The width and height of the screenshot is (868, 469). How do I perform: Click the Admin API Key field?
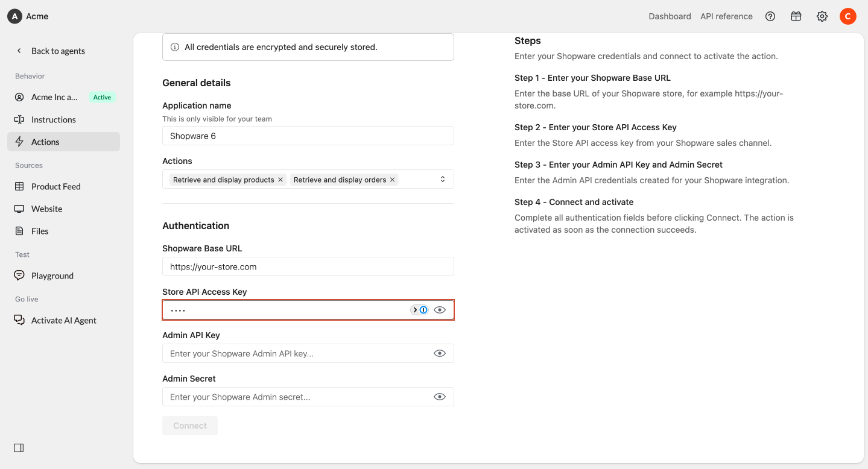(x=308, y=353)
